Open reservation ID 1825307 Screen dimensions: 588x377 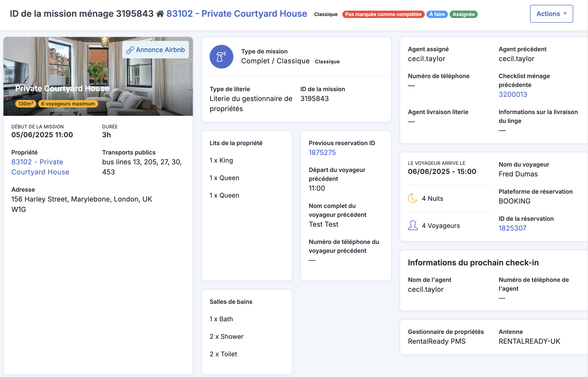pyautogui.click(x=512, y=228)
